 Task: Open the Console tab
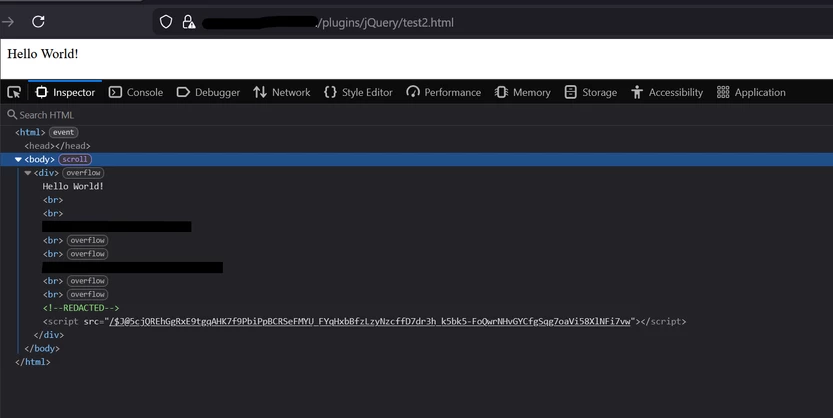click(x=136, y=92)
